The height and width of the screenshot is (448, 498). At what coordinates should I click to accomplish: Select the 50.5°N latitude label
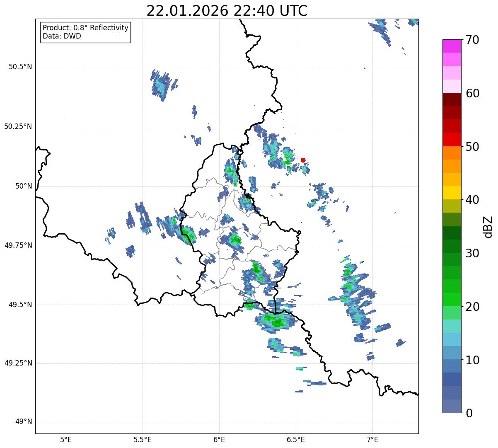[18, 67]
